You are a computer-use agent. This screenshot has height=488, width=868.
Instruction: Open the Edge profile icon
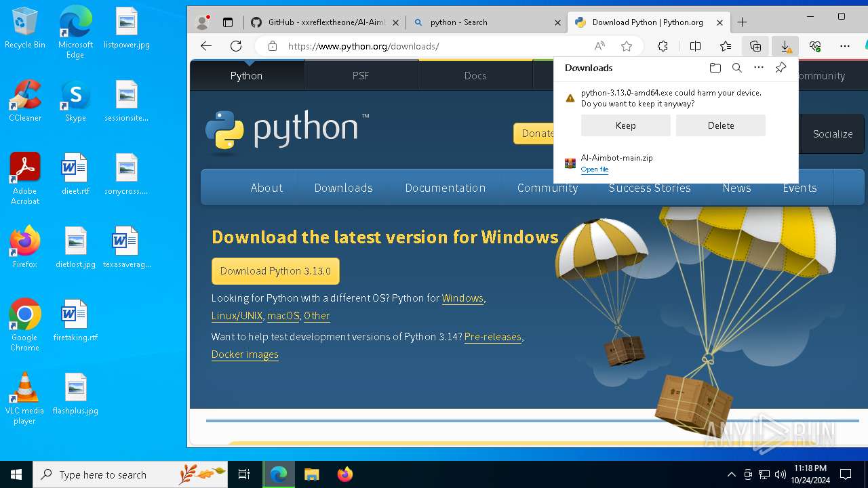coord(202,22)
